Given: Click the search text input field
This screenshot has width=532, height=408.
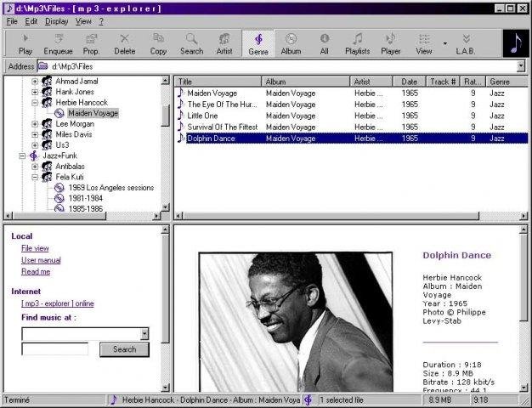Looking at the screenshot, I should (55, 349).
